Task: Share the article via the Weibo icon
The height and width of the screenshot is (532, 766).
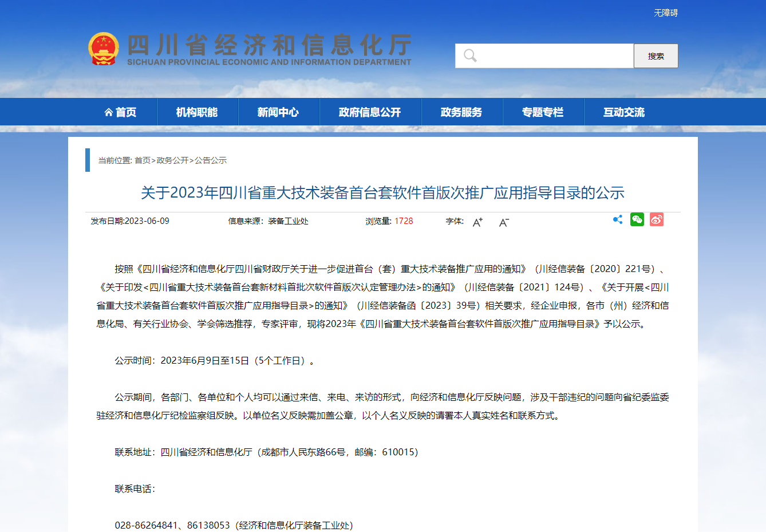Action: click(656, 219)
